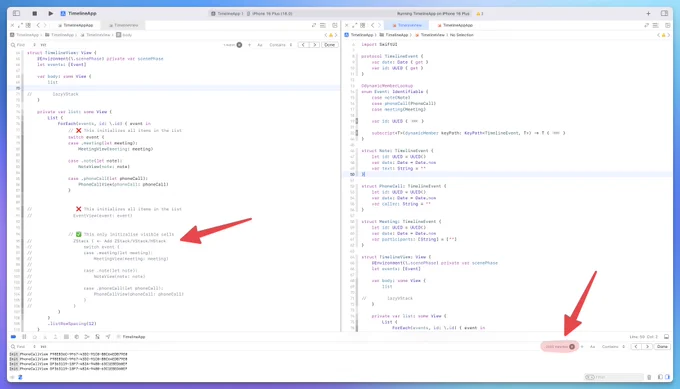Toggle the inspector panel on the right
The width and height of the screenshot is (680, 389).
click(664, 13)
